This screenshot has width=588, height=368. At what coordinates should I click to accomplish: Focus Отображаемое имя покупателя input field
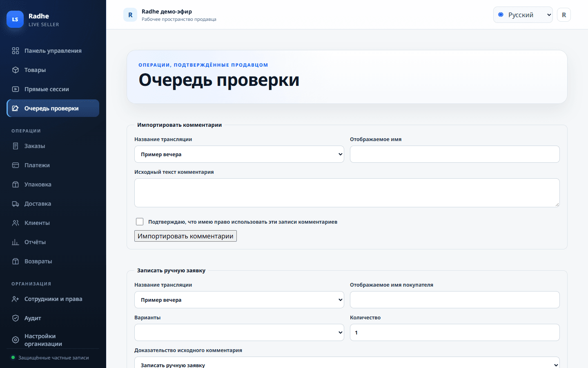tap(455, 300)
